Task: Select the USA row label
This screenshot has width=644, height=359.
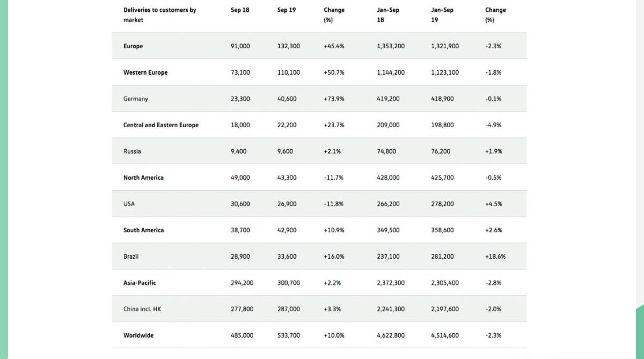Action: (129, 204)
